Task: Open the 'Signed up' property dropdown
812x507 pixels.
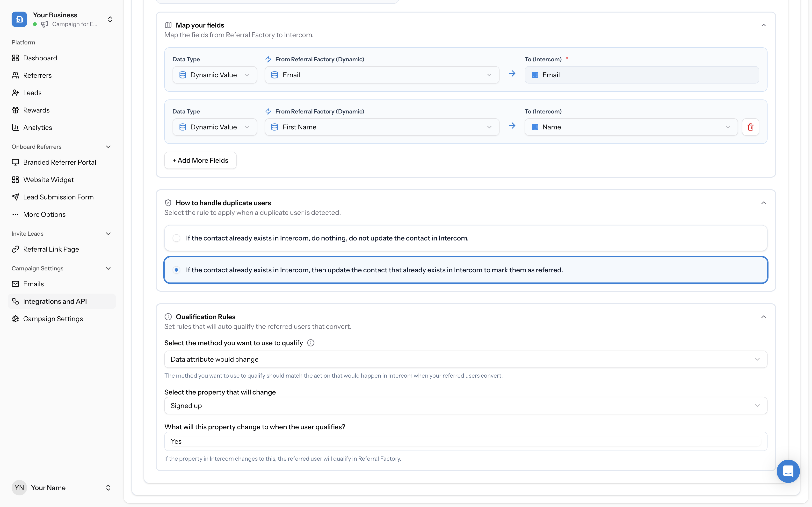Action: (465, 406)
